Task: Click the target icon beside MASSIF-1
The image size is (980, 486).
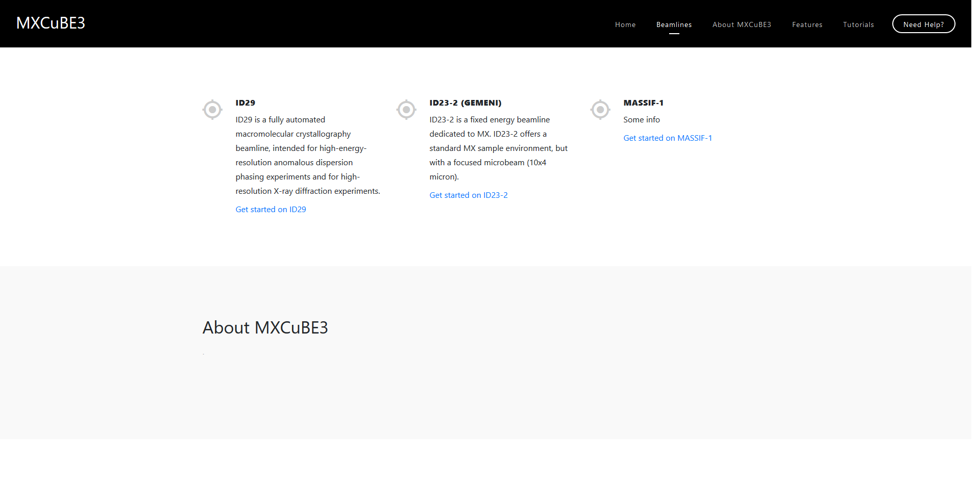Action: point(600,109)
